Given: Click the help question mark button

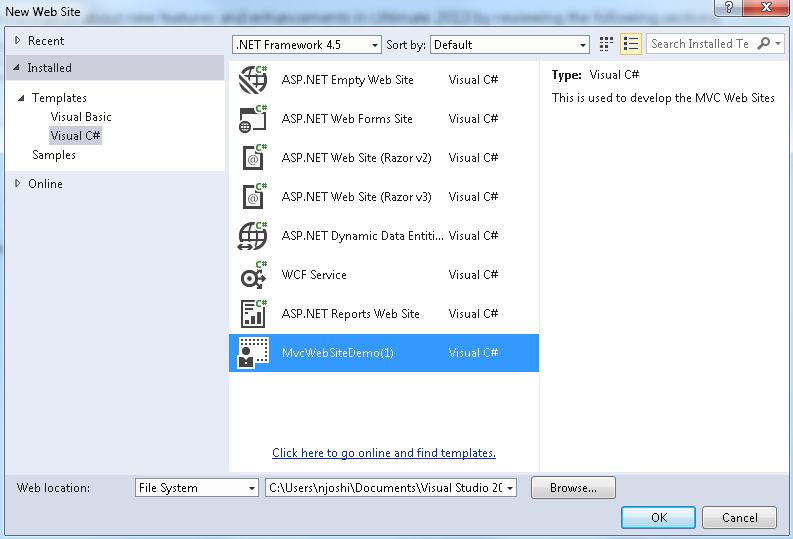Looking at the screenshot, I should click(729, 7).
